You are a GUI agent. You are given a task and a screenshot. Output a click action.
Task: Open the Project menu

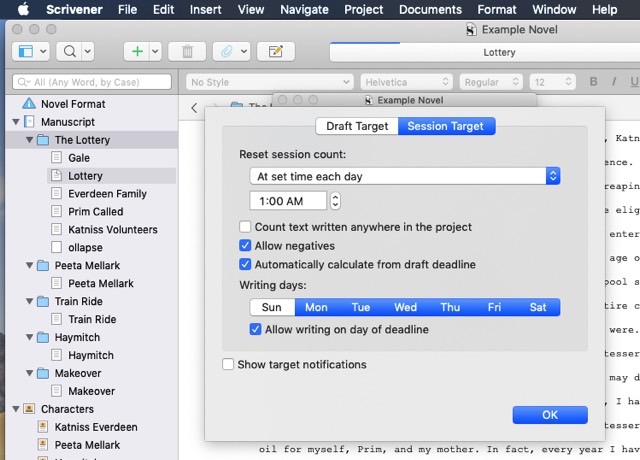pos(363,9)
